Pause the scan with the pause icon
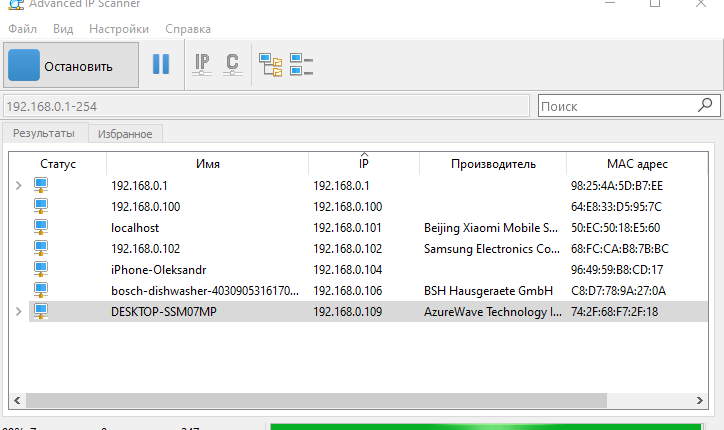This screenshot has height=430, width=724. click(161, 64)
